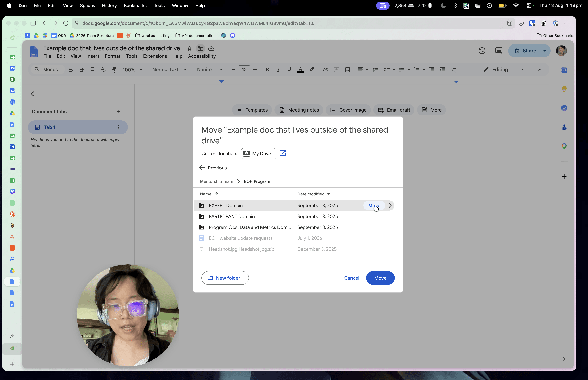Image resolution: width=588 pixels, height=380 pixels.
Task: Toggle italic formatting
Action: (278, 70)
